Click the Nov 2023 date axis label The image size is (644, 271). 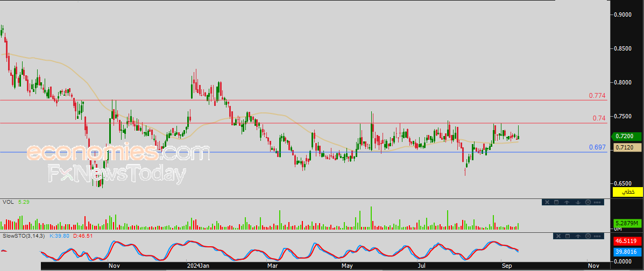tap(114, 266)
